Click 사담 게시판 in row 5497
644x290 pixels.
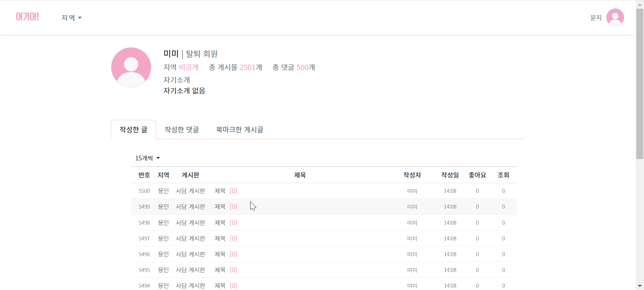point(191,238)
